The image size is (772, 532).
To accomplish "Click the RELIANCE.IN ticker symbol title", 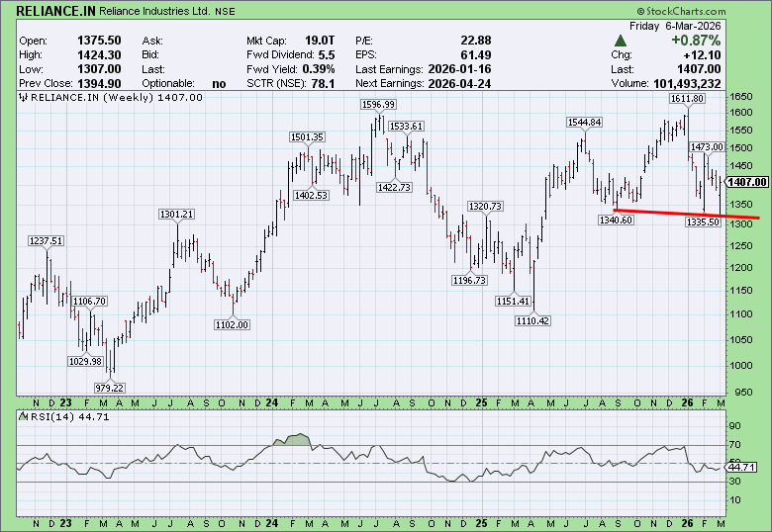I will [55, 11].
